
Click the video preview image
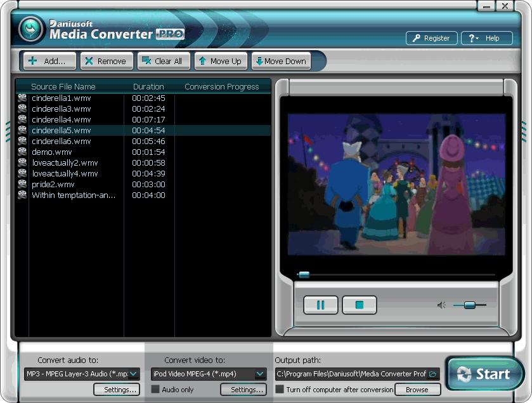[396, 184]
